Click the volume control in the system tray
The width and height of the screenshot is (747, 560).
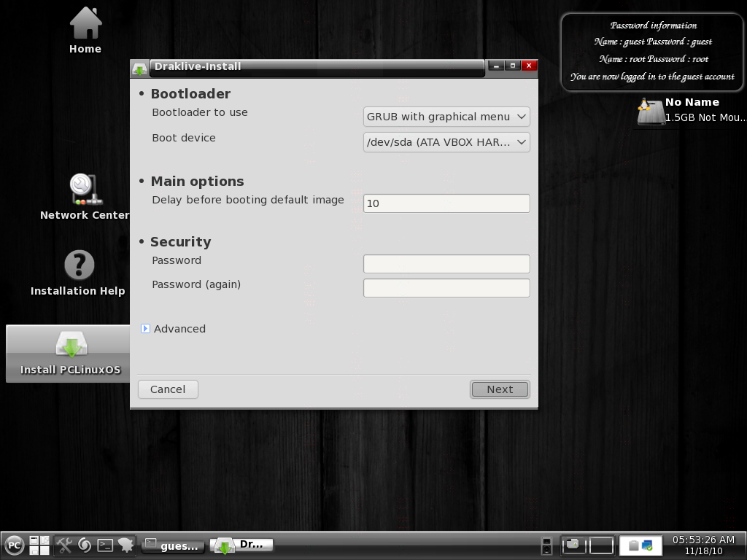click(546, 547)
